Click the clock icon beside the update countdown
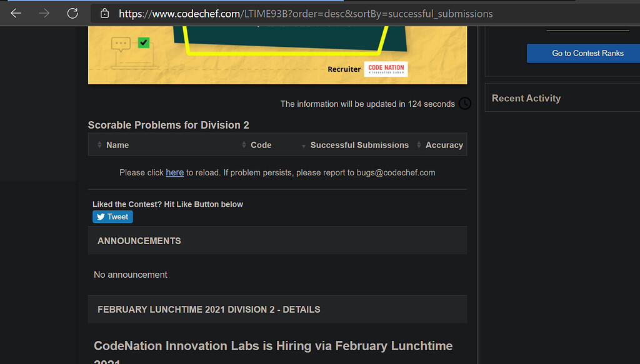640x364 pixels. tap(464, 104)
